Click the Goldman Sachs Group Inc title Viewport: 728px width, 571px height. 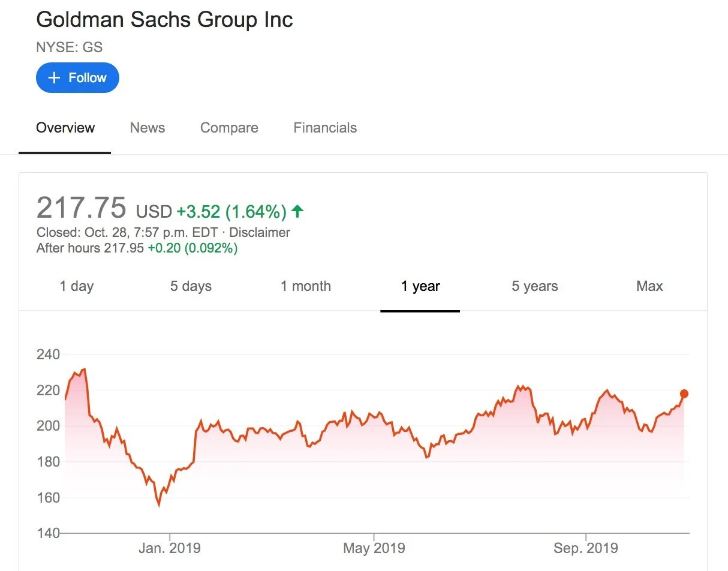tap(164, 20)
